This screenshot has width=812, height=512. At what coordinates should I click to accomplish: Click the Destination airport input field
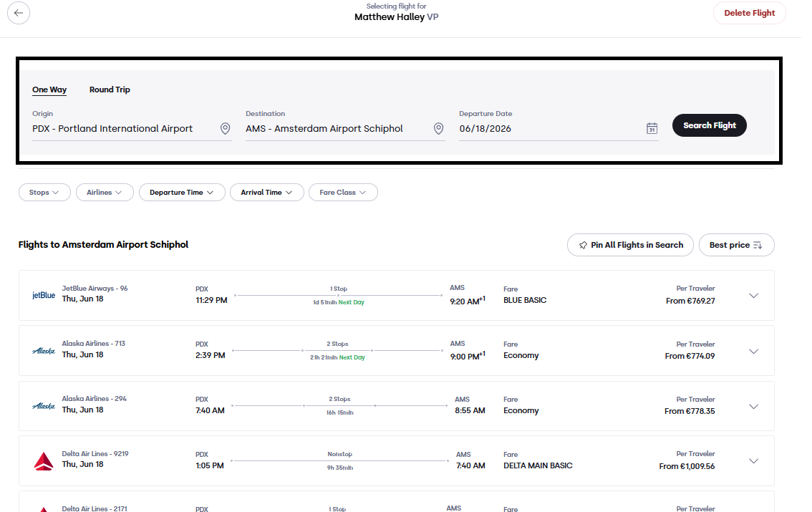pos(345,128)
